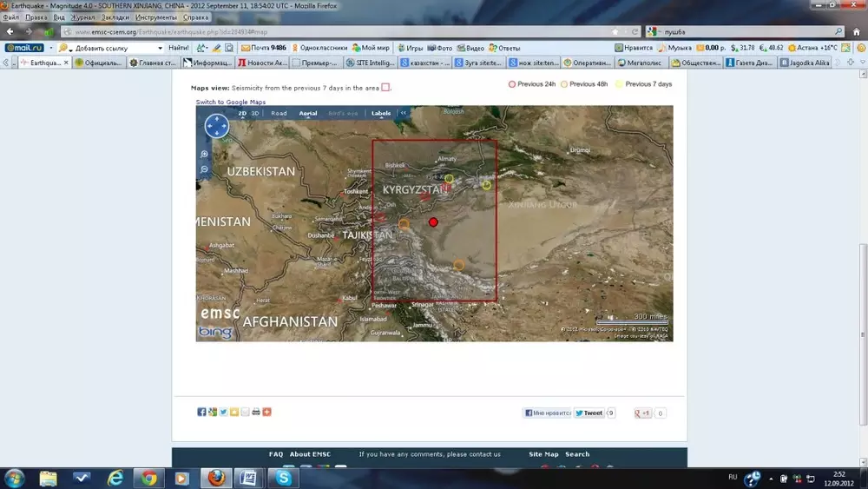Go back with the browser back arrow
The height and width of the screenshot is (489, 868).
11,32
